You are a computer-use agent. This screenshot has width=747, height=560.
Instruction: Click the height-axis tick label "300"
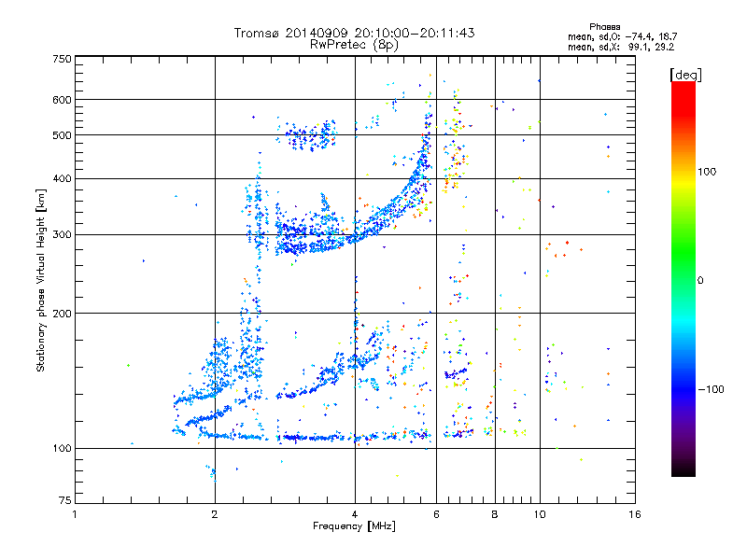[62, 234]
